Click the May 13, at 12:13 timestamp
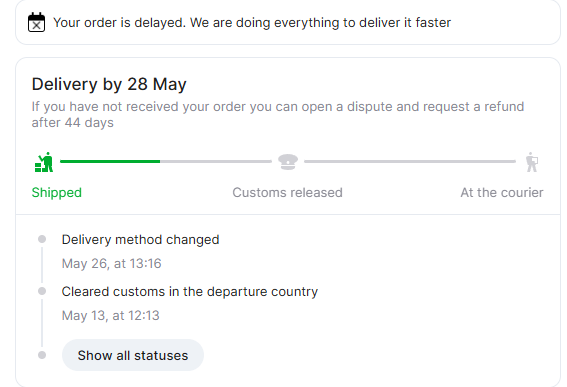This screenshot has width=567, height=387. tap(110, 315)
